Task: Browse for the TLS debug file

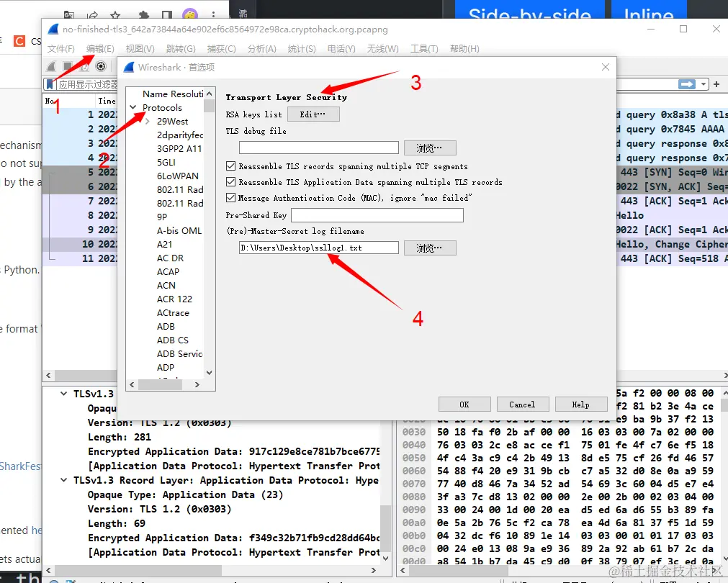Action: pos(430,148)
